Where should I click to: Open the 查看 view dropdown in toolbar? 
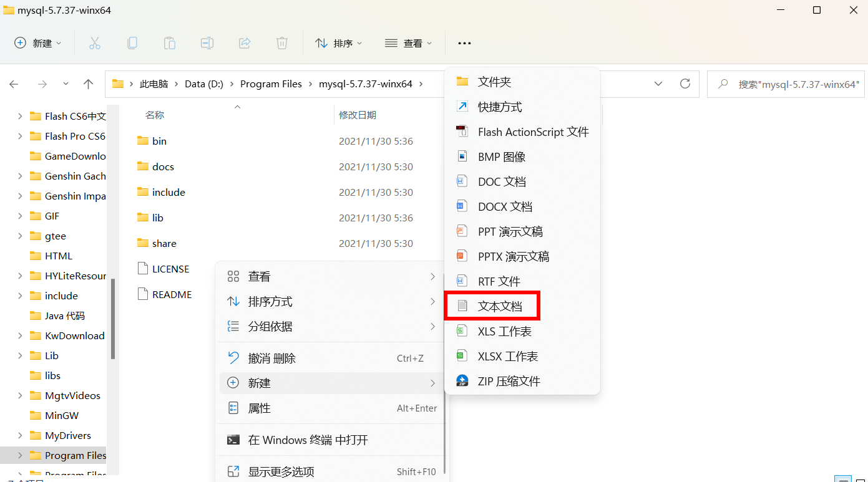point(409,43)
